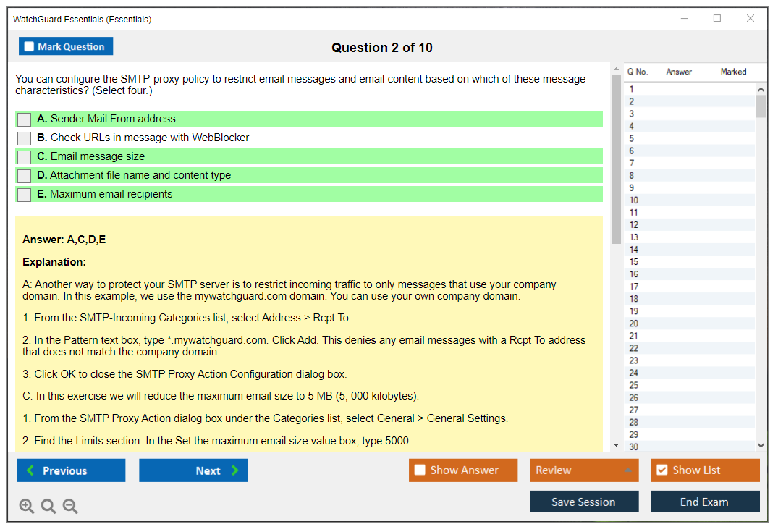Screen dimensions: 778x532
Task: Check the Mark Question checkbox
Action: 29,46
